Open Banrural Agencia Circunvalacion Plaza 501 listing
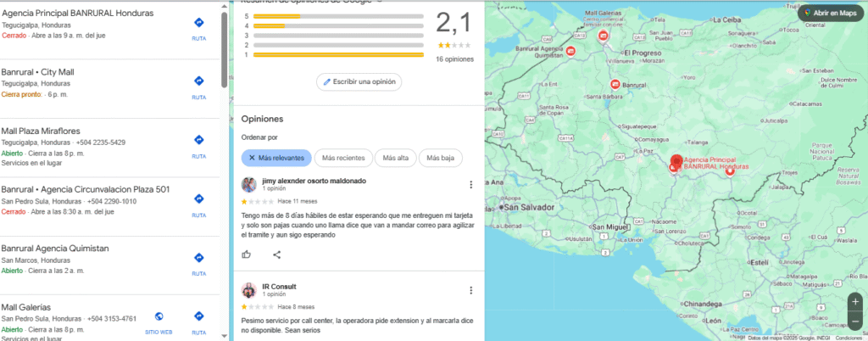This screenshot has width=868, height=341. (86, 190)
